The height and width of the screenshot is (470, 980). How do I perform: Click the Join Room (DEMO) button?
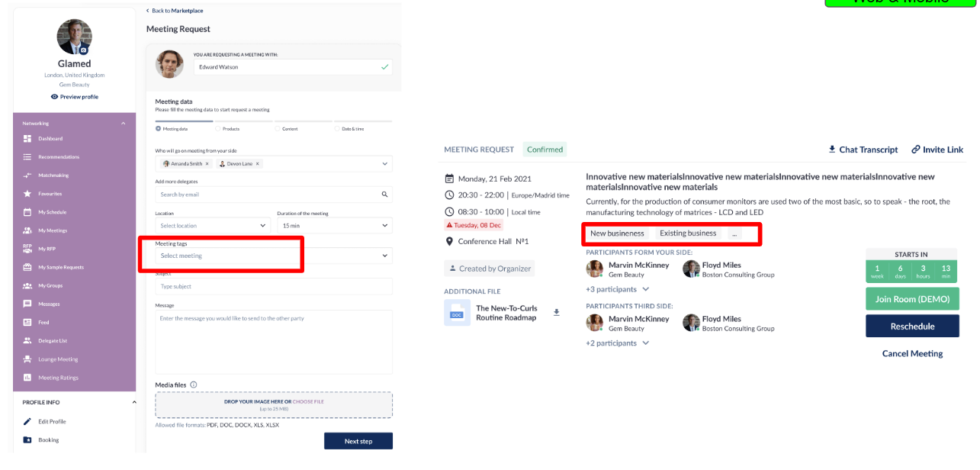tap(912, 299)
